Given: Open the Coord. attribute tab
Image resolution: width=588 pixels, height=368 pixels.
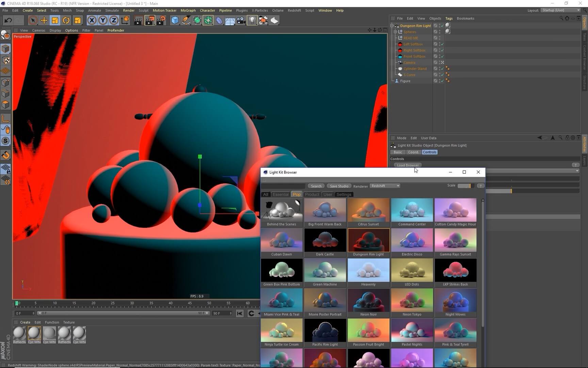Looking at the screenshot, I should (413, 152).
